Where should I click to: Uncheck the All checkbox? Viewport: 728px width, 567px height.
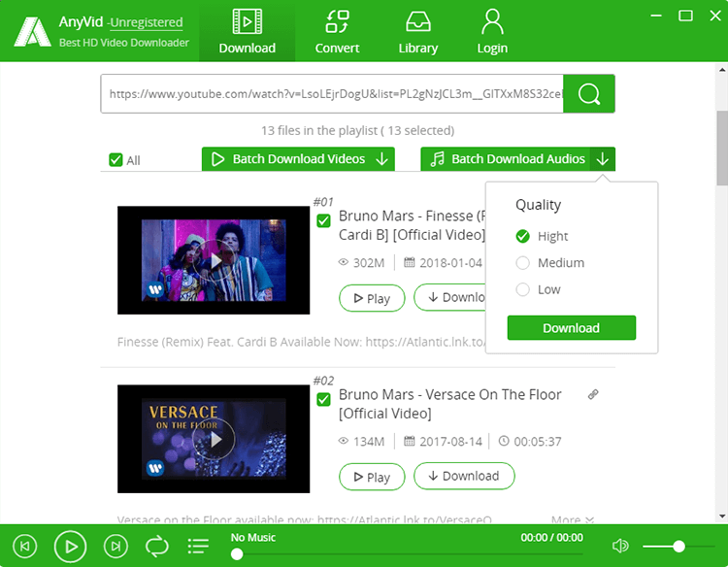click(x=116, y=160)
